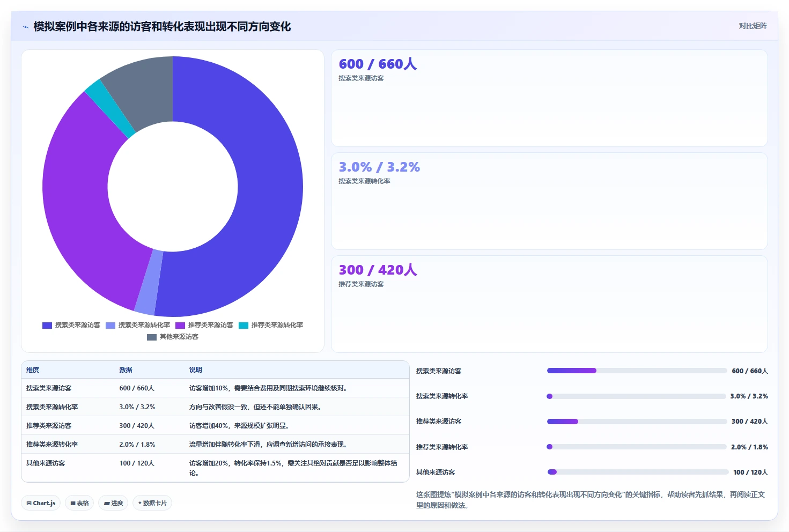The image size is (789, 532).
Task: Click the 表格 tag
Action: [79, 503]
